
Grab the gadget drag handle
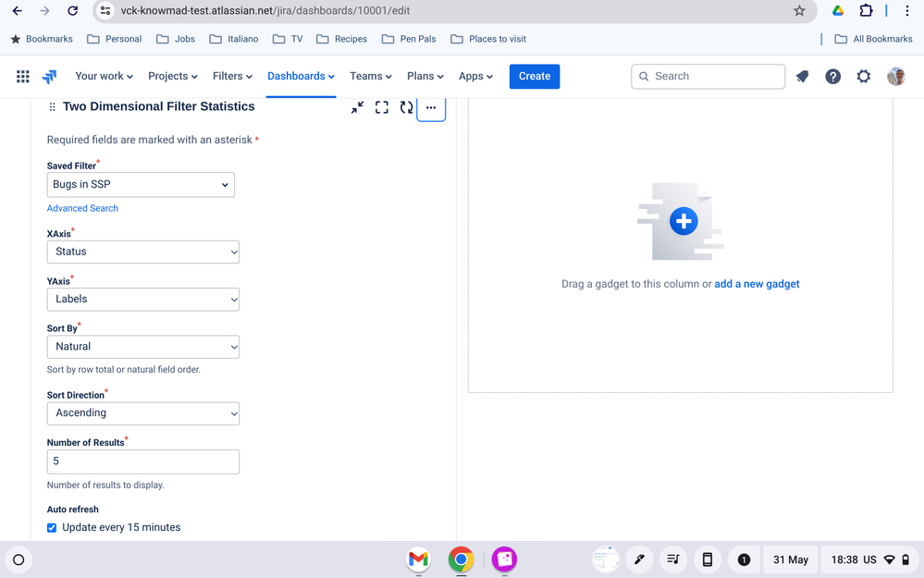point(52,106)
